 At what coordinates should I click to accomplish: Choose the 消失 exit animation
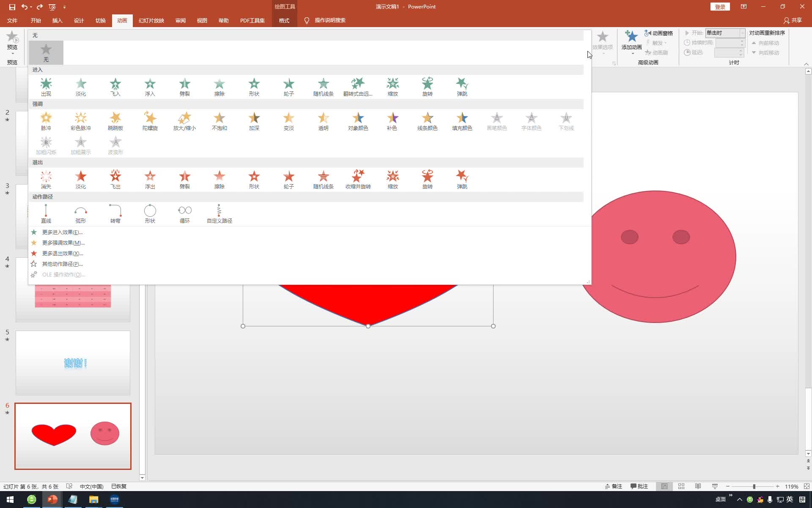coord(46,179)
